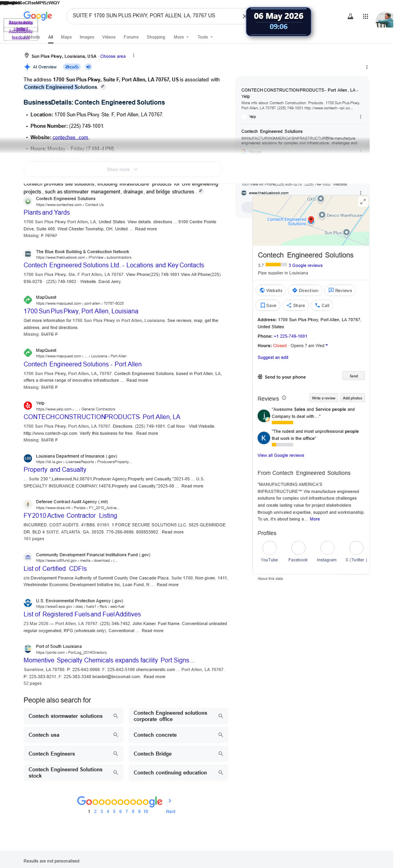Search Contech concrete suggestion
The image size is (398, 868).
pos(179,735)
